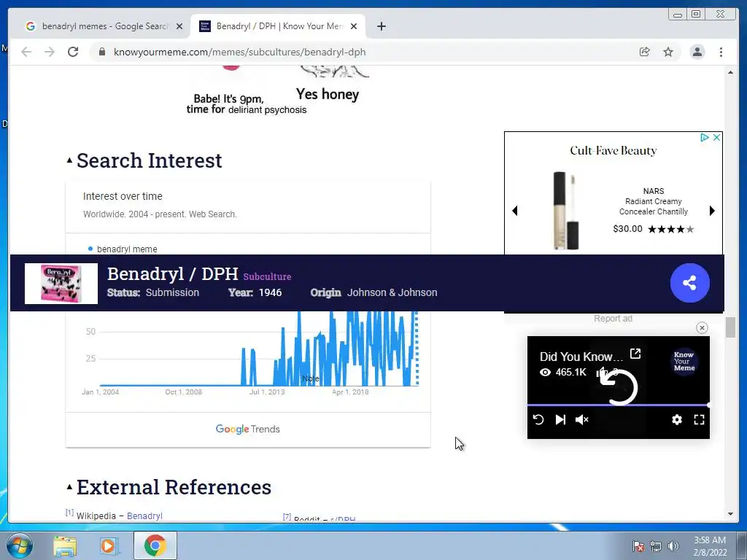
Task: Collapse the Search Interest section
Action: point(69,160)
